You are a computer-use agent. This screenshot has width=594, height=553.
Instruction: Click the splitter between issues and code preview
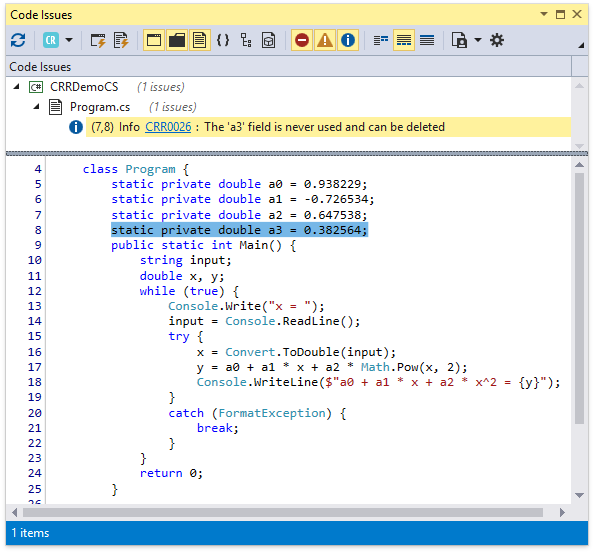point(297,154)
